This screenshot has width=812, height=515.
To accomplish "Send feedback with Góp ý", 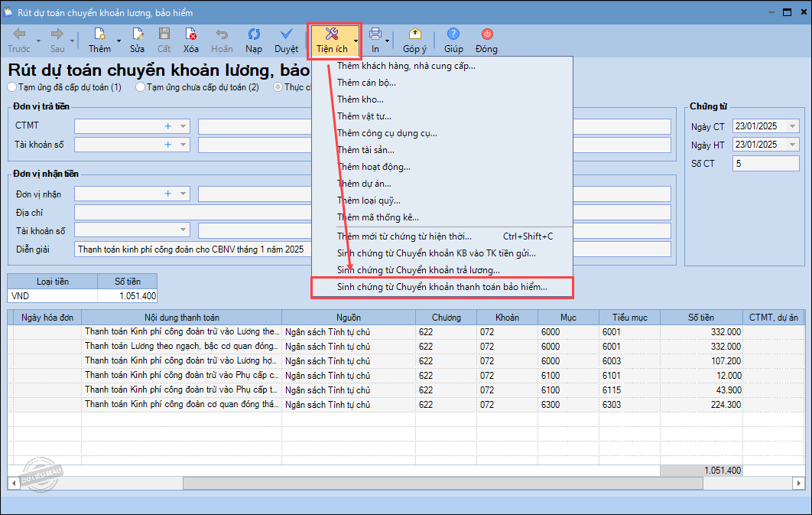I will pos(415,41).
